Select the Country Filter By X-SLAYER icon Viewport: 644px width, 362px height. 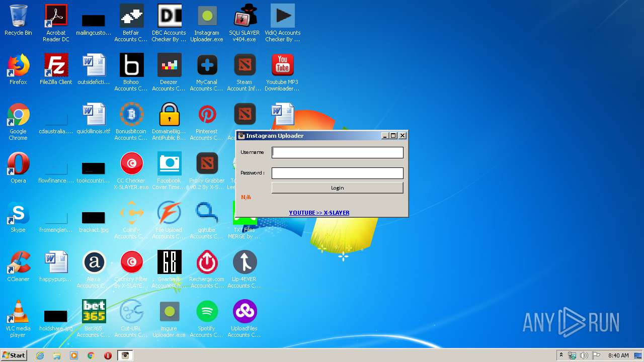point(131,269)
